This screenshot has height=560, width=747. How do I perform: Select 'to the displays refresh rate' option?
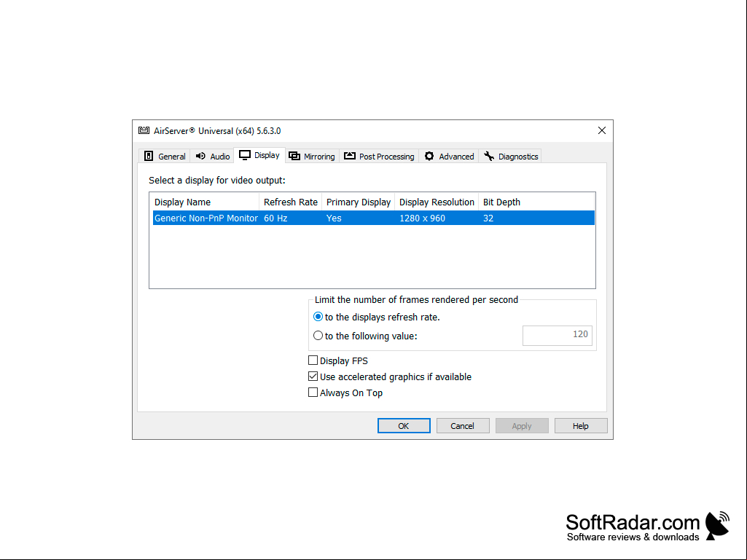[318, 318]
